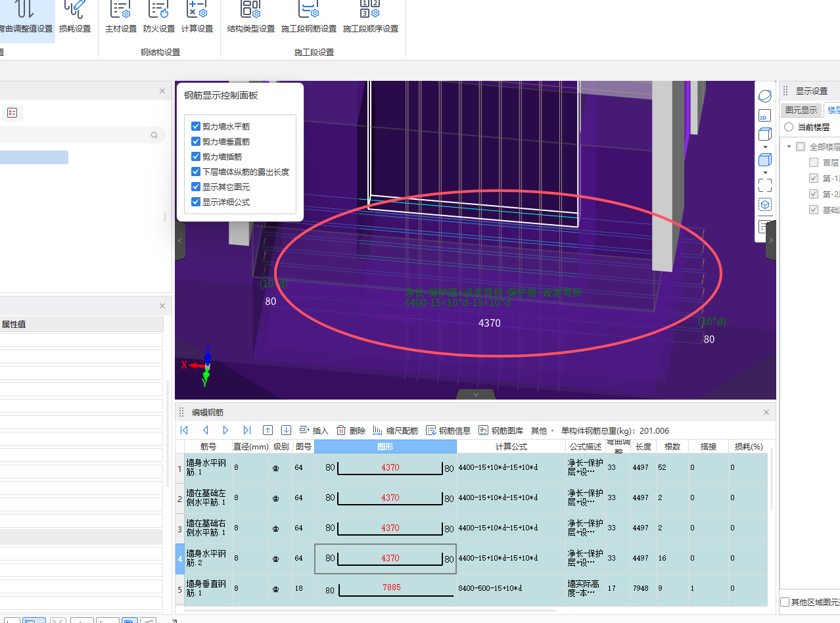Toggle 显示详细公式 checkbox

196,202
